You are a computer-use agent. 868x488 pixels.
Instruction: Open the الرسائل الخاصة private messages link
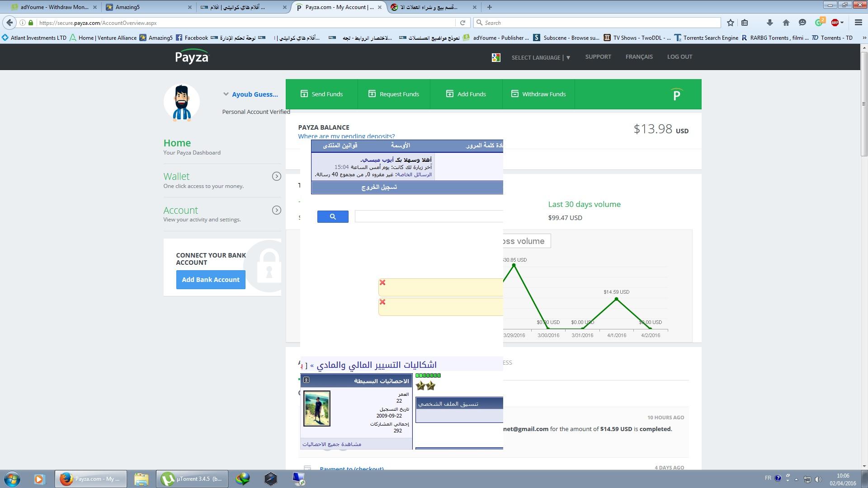click(415, 174)
